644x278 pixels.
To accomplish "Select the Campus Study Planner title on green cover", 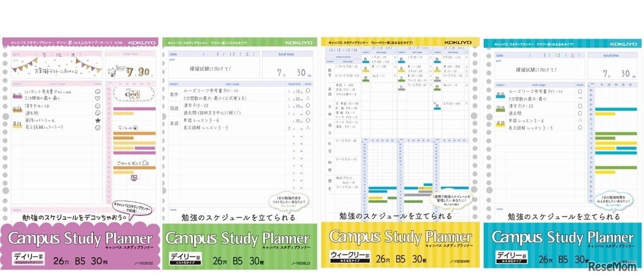I will 237,238.
